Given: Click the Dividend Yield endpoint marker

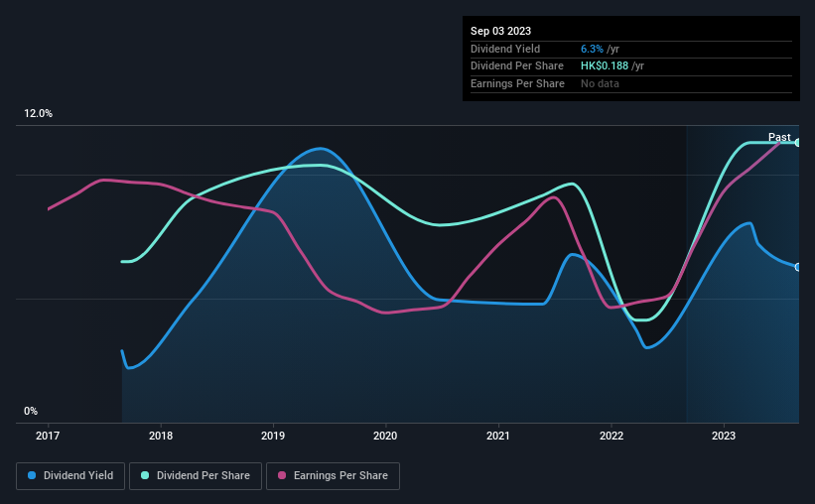Looking at the screenshot, I should pos(798,267).
